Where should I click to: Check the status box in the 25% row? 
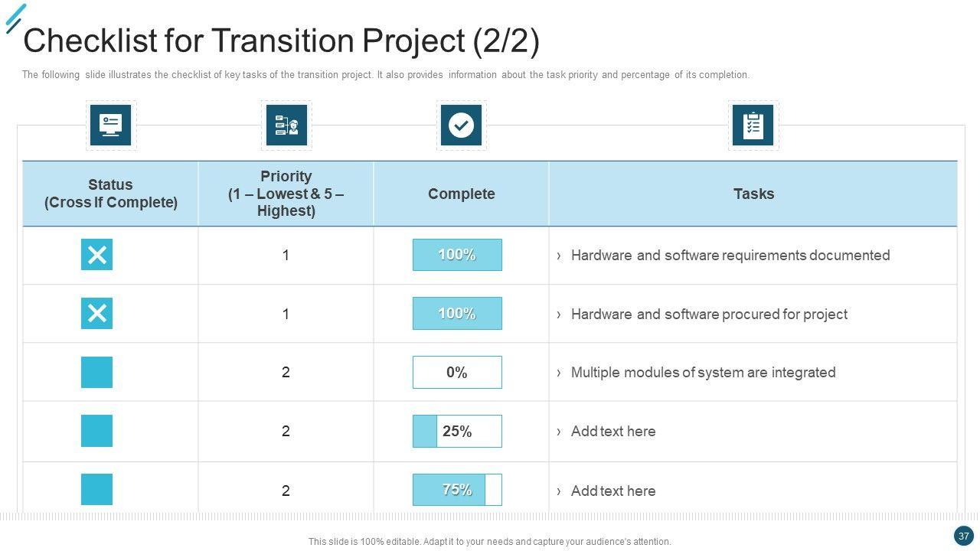click(96, 431)
